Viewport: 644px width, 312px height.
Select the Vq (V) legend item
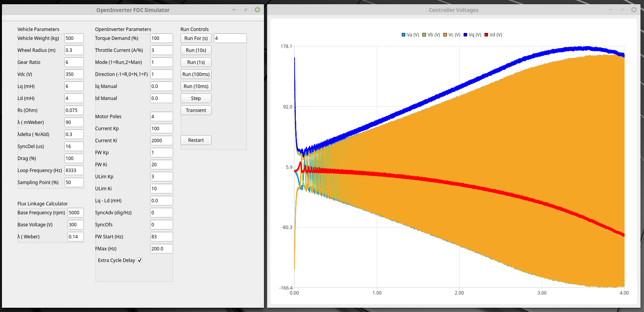(472, 35)
